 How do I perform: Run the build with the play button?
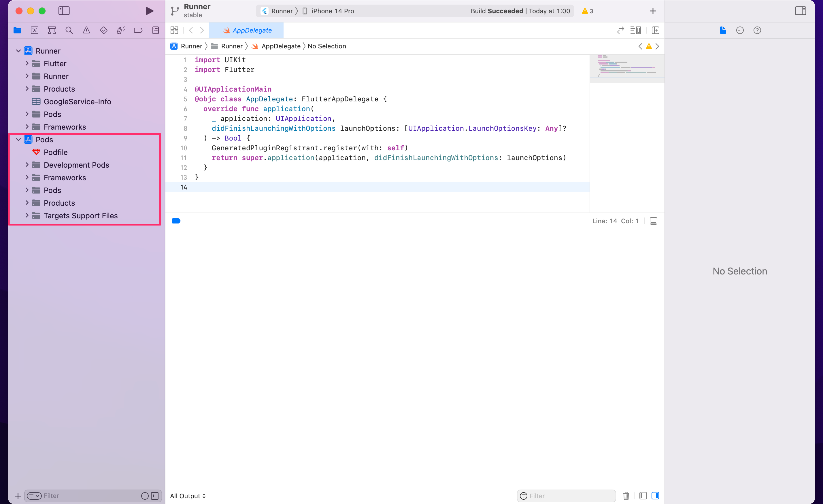point(149,11)
